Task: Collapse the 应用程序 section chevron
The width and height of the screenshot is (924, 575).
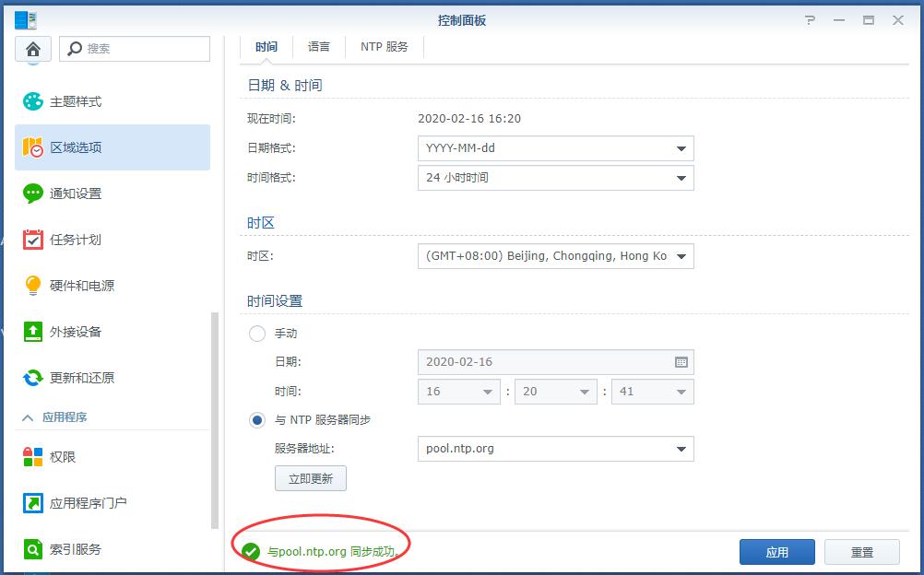Action: click(x=28, y=417)
